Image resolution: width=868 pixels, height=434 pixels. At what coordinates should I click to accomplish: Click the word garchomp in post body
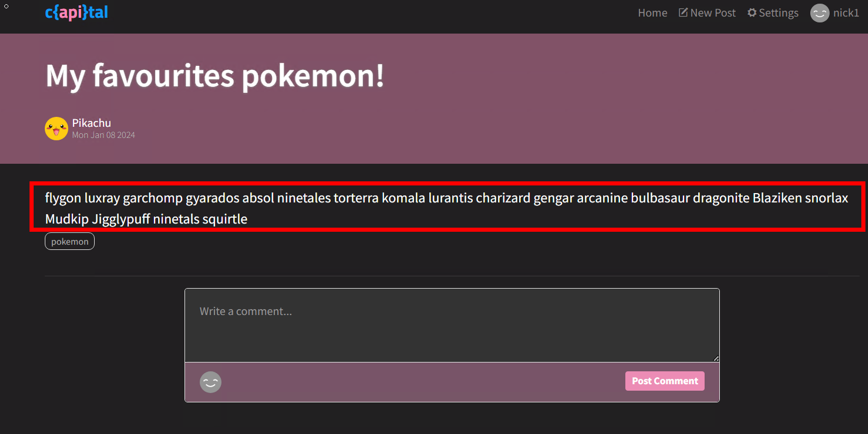coord(153,198)
